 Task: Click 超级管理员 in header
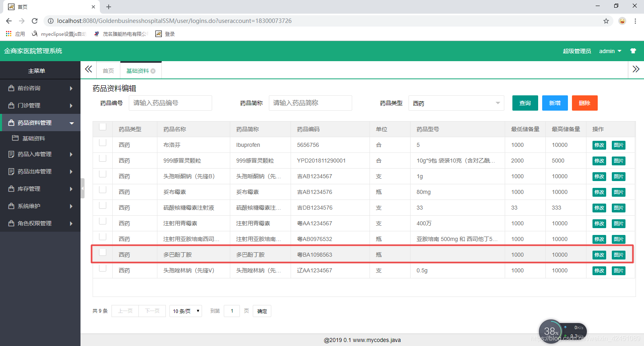[577, 51]
